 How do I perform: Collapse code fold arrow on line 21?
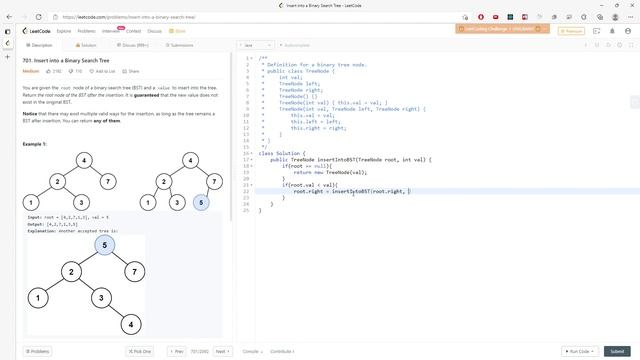[x=251, y=185]
